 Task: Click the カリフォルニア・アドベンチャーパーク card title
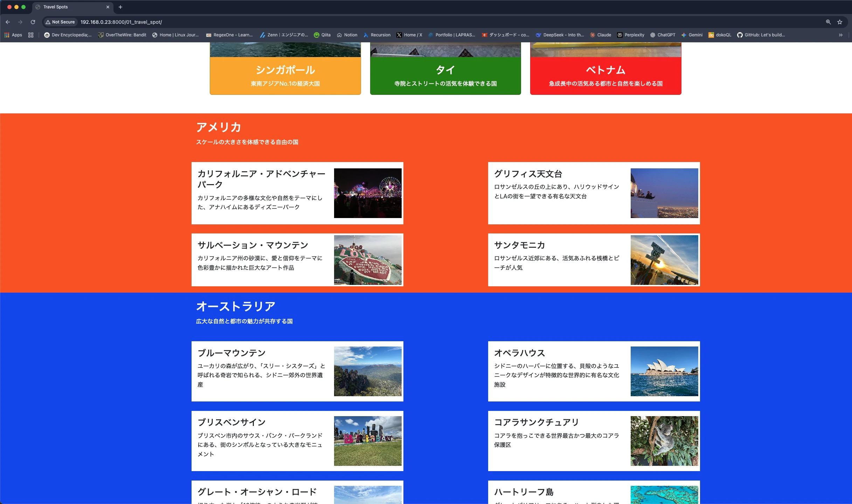262,179
